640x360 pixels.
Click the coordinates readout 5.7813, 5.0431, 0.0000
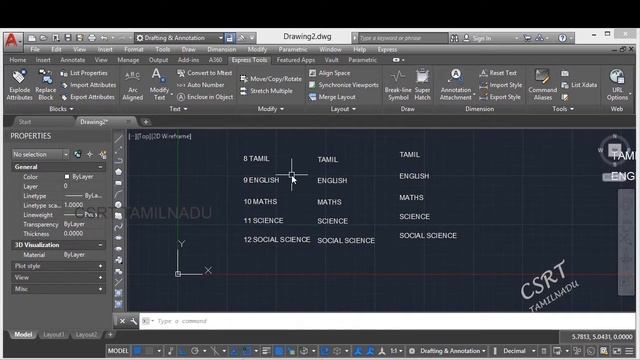click(x=602, y=337)
